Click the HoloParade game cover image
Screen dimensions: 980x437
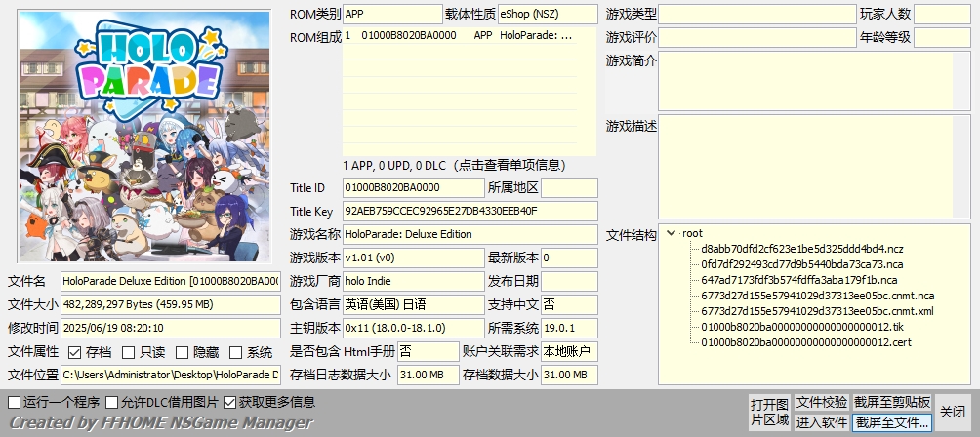coord(144,137)
